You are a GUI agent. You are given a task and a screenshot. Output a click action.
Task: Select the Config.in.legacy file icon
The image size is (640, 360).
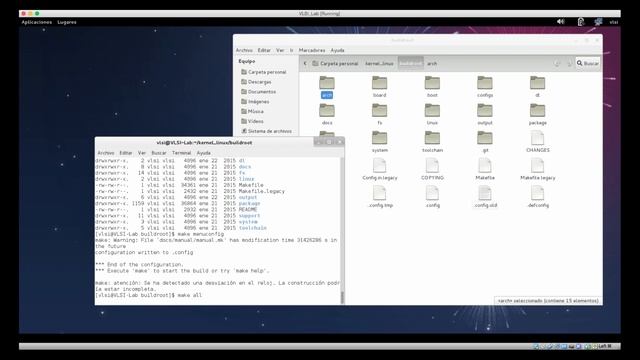click(379, 166)
